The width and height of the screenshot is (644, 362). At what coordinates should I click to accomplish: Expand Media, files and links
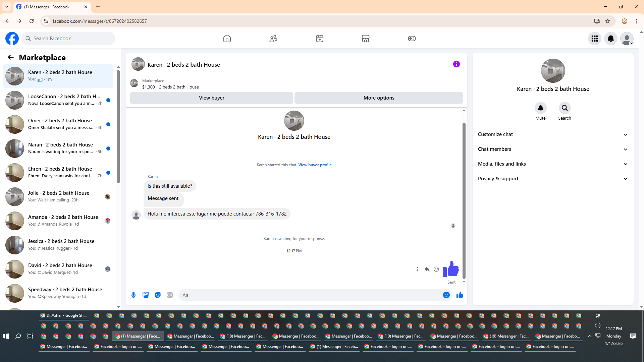pos(552,164)
